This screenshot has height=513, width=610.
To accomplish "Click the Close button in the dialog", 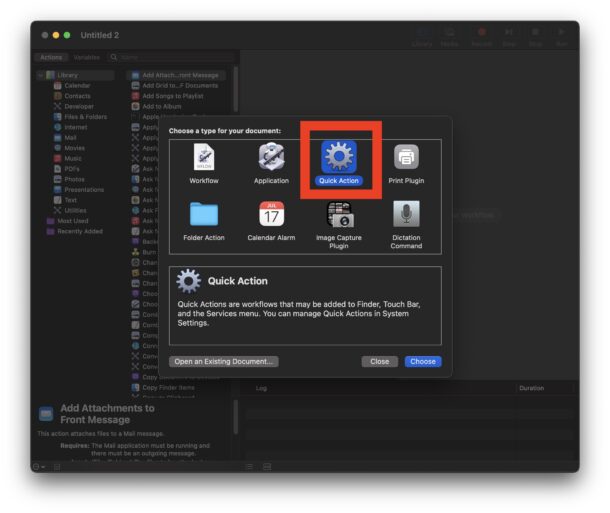I will coord(379,361).
